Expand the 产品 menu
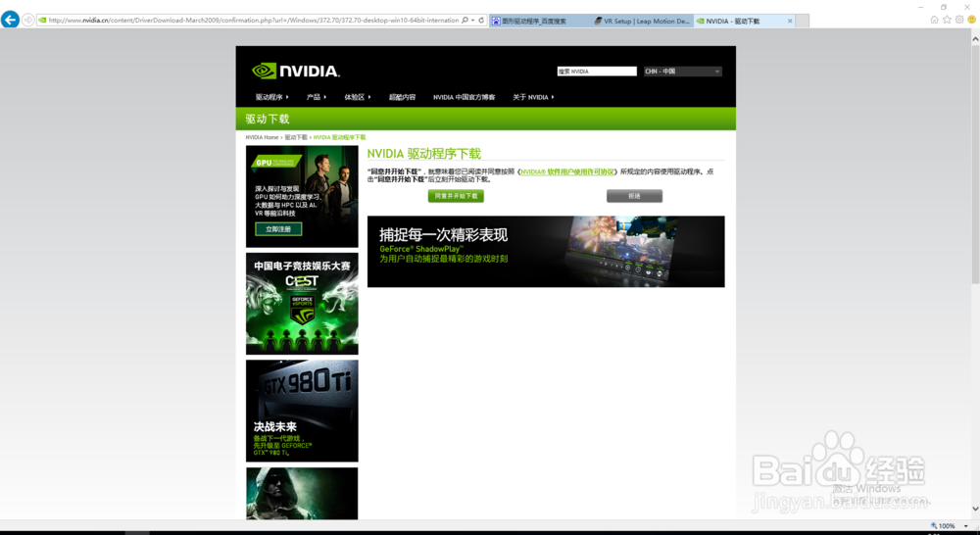The width and height of the screenshot is (980, 535). coord(317,97)
